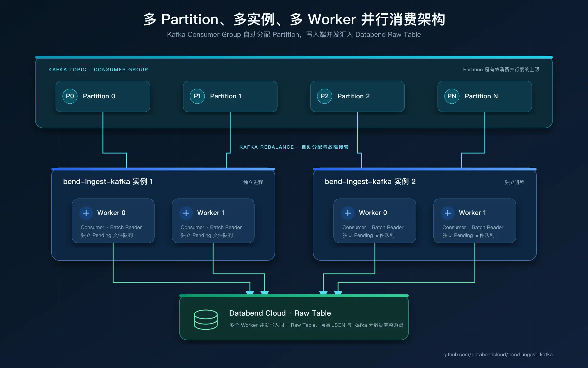Click the note 'Partition 是有效消费并行度的上限'
Viewport: 588px width, 368px height.
click(501, 69)
